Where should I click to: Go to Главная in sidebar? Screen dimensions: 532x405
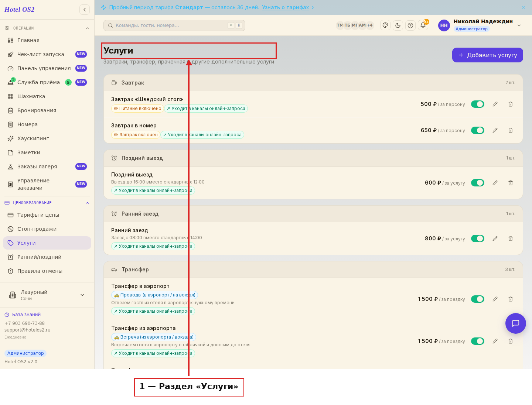point(47,40)
